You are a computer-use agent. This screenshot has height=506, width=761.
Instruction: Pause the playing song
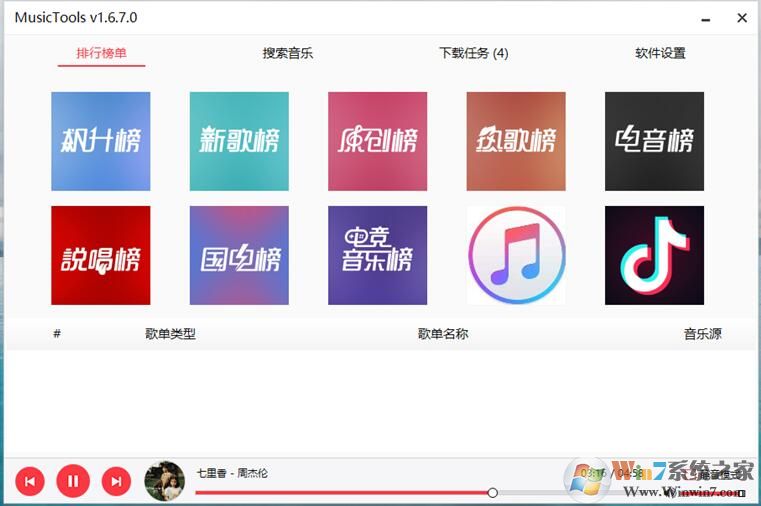click(73, 481)
